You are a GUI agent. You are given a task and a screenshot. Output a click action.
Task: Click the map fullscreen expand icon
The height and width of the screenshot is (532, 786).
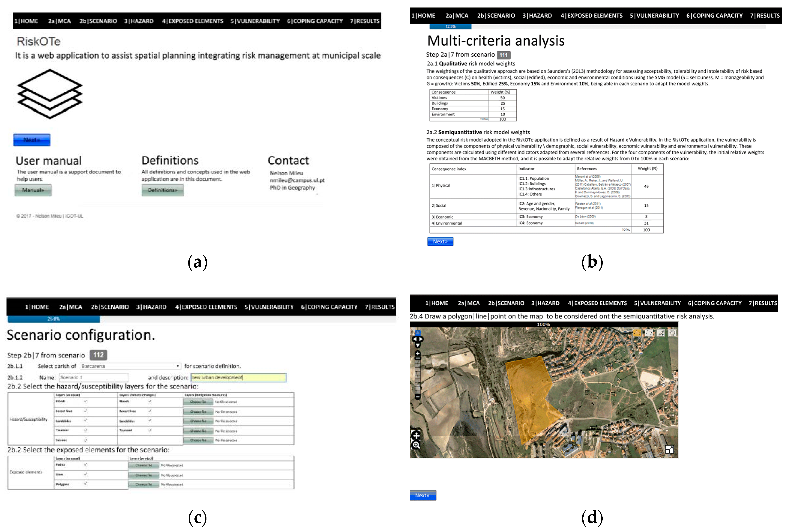tap(669, 450)
